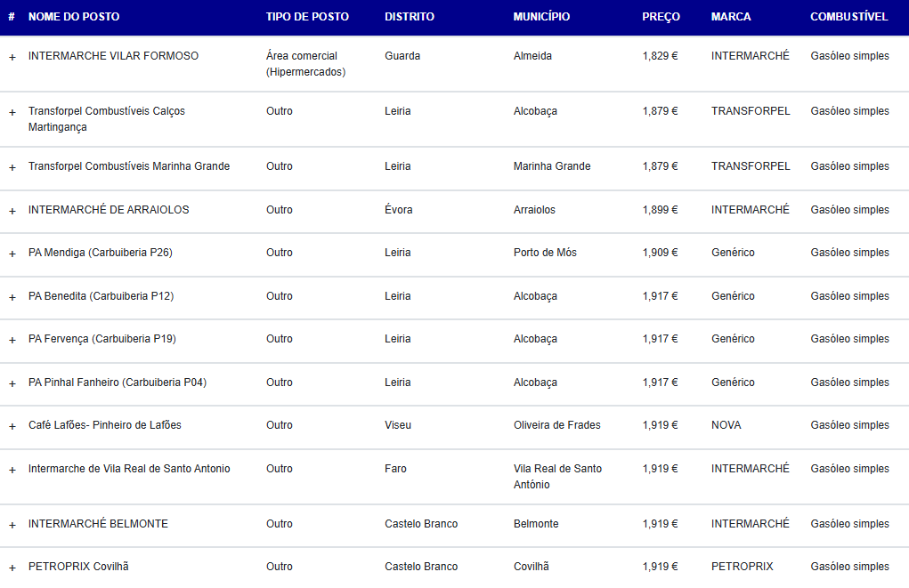This screenshot has width=909, height=588.
Task: Sort by the # column header
Action: (11, 17)
